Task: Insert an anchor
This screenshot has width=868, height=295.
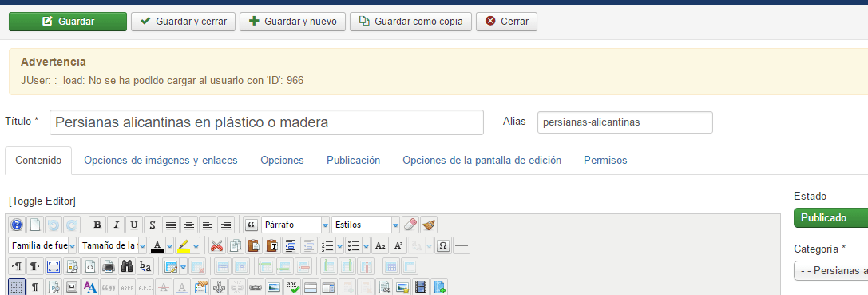Action: click(x=220, y=287)
